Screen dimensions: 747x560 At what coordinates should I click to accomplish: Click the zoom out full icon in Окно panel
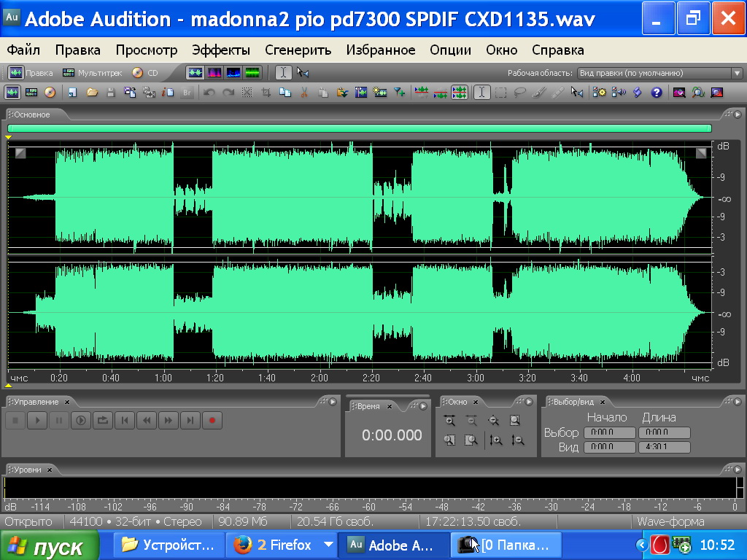[493, 421]
